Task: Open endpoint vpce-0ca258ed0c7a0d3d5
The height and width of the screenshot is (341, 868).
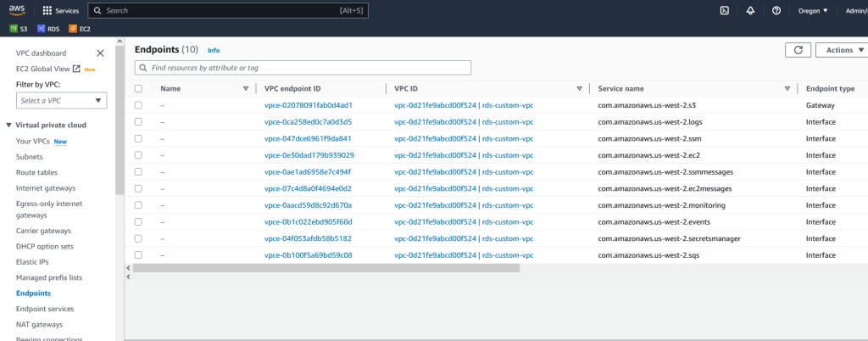Action: [309, 122]
